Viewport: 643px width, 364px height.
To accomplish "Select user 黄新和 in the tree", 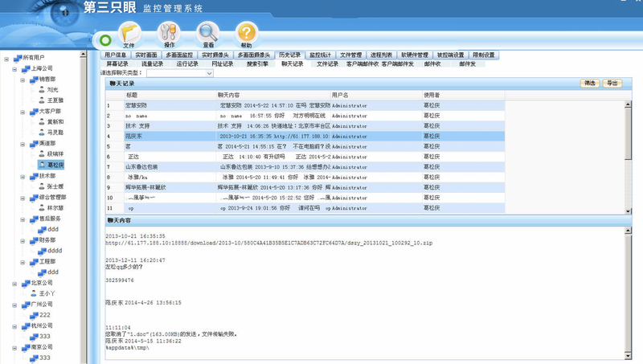I will [x=51, y=121].
